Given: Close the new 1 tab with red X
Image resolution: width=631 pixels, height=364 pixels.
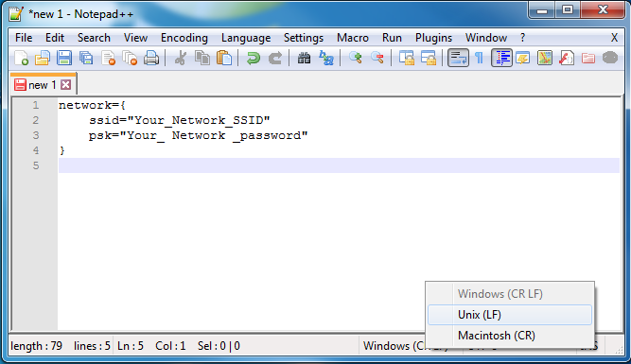Looking at the screenshot, I should tap(66, 85).
